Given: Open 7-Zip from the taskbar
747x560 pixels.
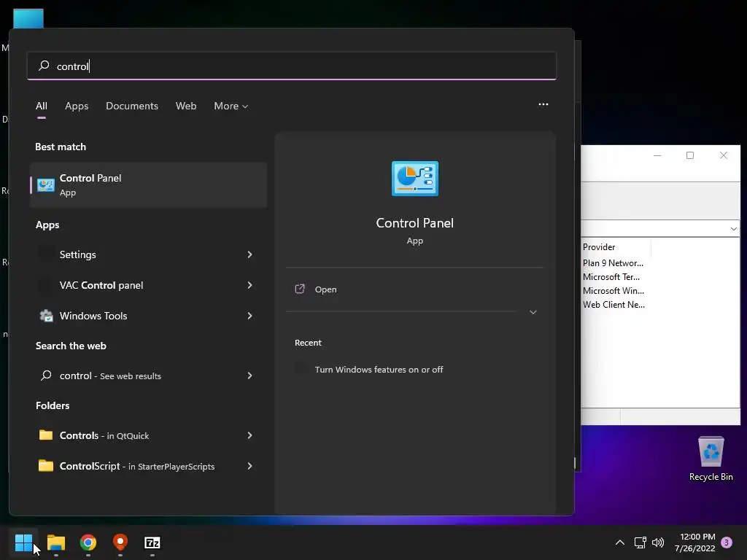Looking at the screenshot, I should [x=152, y=542].
